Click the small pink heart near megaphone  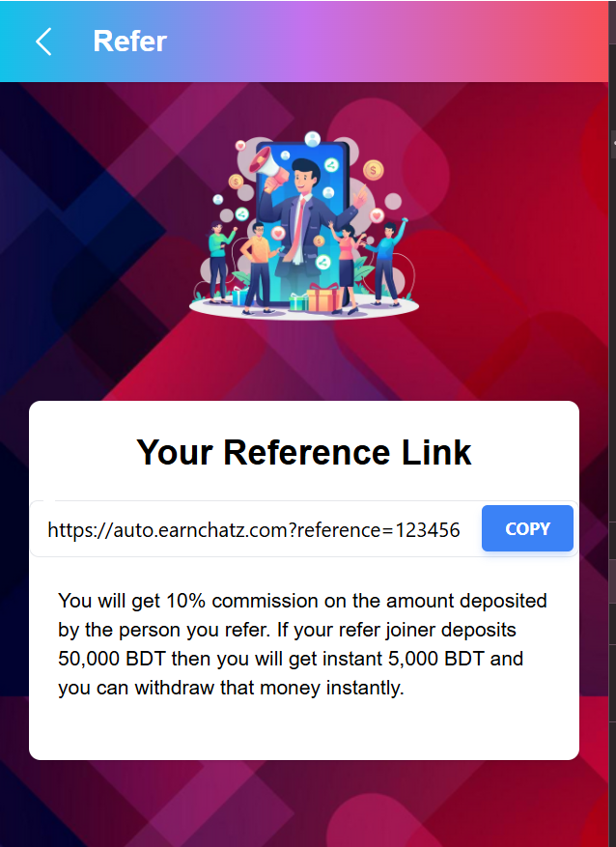tap(240, 145)
